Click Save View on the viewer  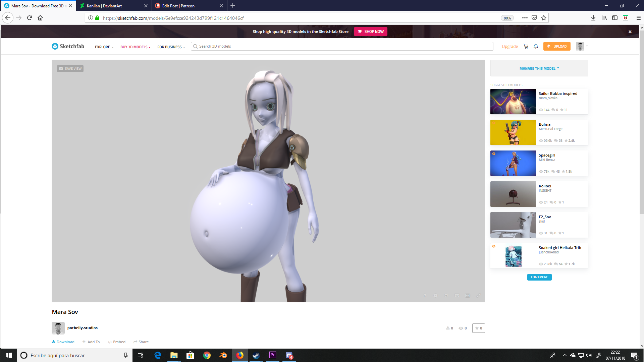tap(70, 68)
